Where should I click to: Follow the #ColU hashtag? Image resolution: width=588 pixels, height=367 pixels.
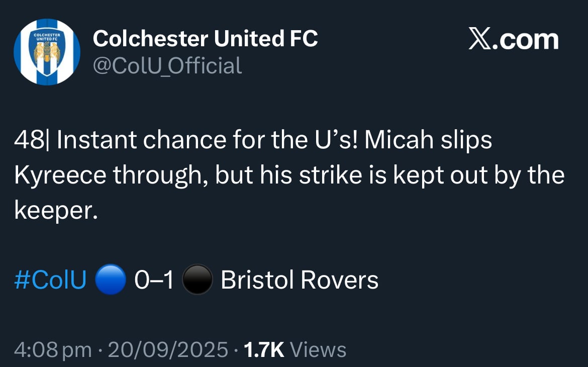50,280
